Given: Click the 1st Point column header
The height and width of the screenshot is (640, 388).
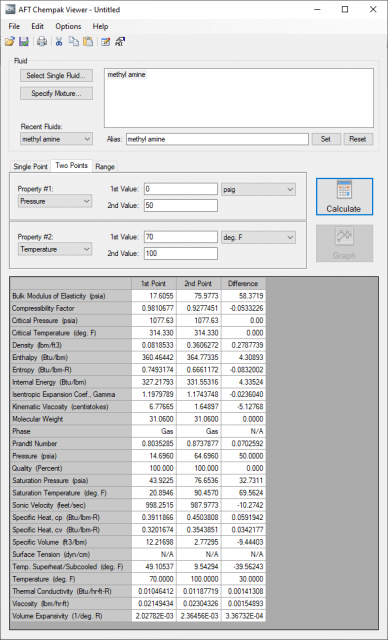Looking at the screenshot, I should coord(154,284).
